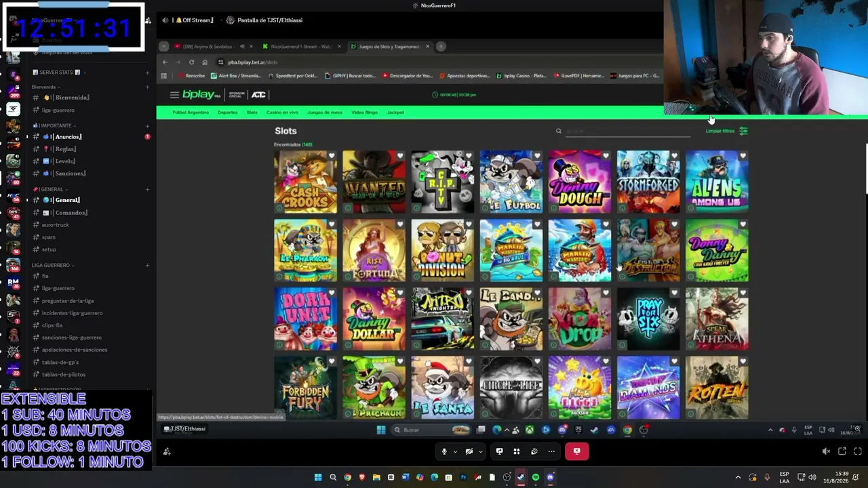Click the camera button in call controls
The image size is (868, 488).
pyautogui.click(x=469, y=451)
